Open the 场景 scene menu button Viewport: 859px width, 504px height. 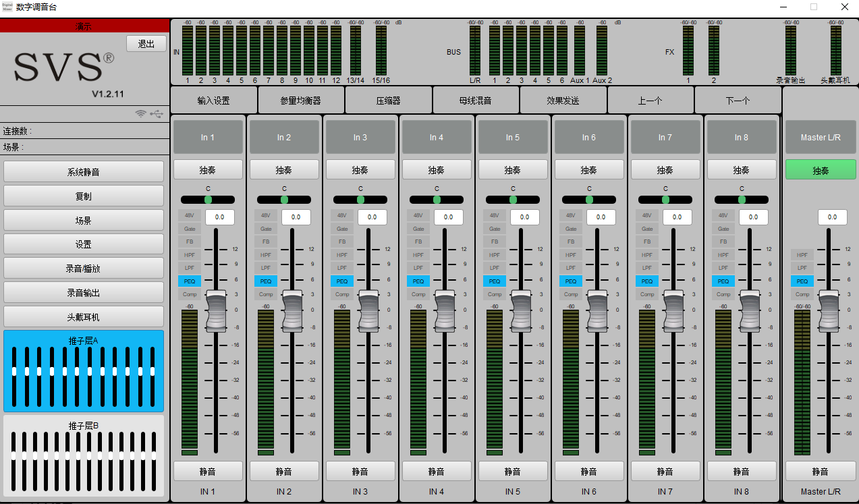[x=84, y=220]
